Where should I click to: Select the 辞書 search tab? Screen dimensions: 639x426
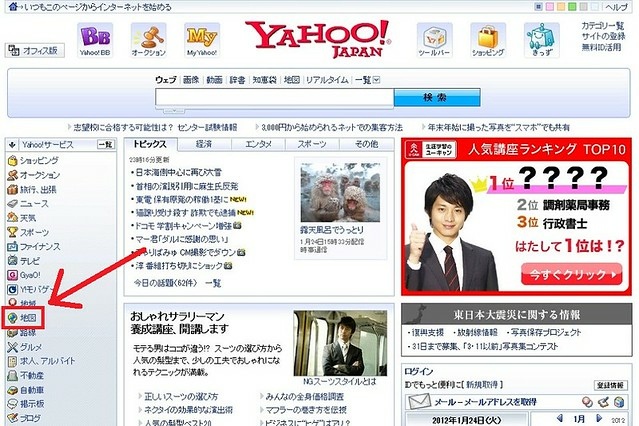tap(237, 80)
